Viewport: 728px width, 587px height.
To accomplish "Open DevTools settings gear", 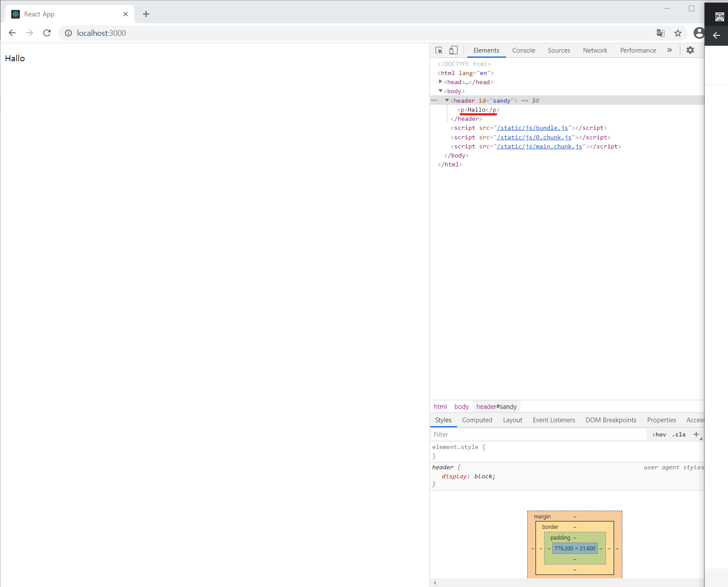I will pyautogui.click(x=690, y=50).
